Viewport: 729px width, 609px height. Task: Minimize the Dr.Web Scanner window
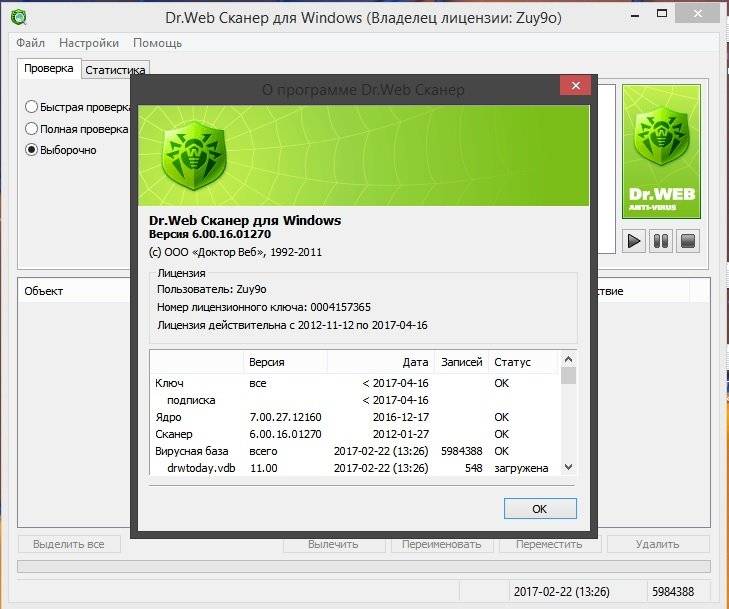pyautogui.click(x=635, y=16)
